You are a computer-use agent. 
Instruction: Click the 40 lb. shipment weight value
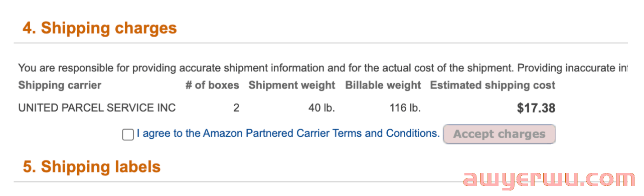pos(321,108)
